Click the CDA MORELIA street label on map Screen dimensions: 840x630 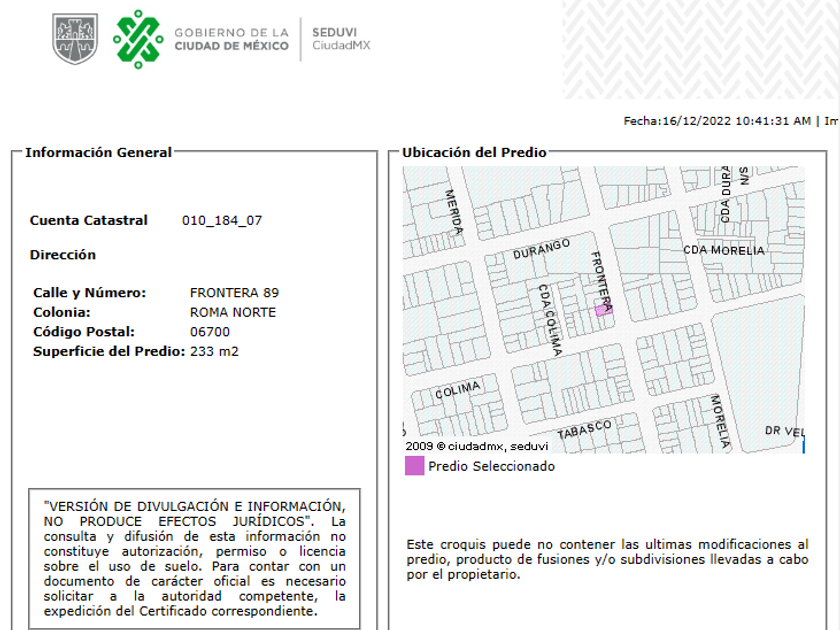(x=724, y=250)
